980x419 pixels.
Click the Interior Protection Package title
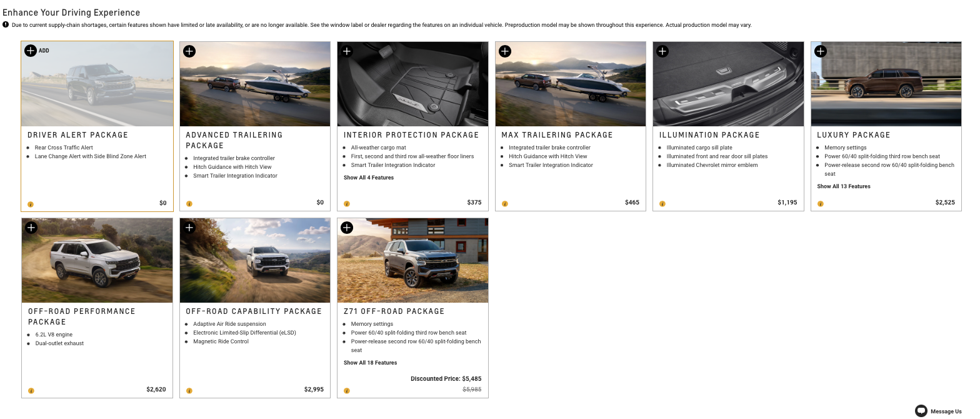[411, 135]
